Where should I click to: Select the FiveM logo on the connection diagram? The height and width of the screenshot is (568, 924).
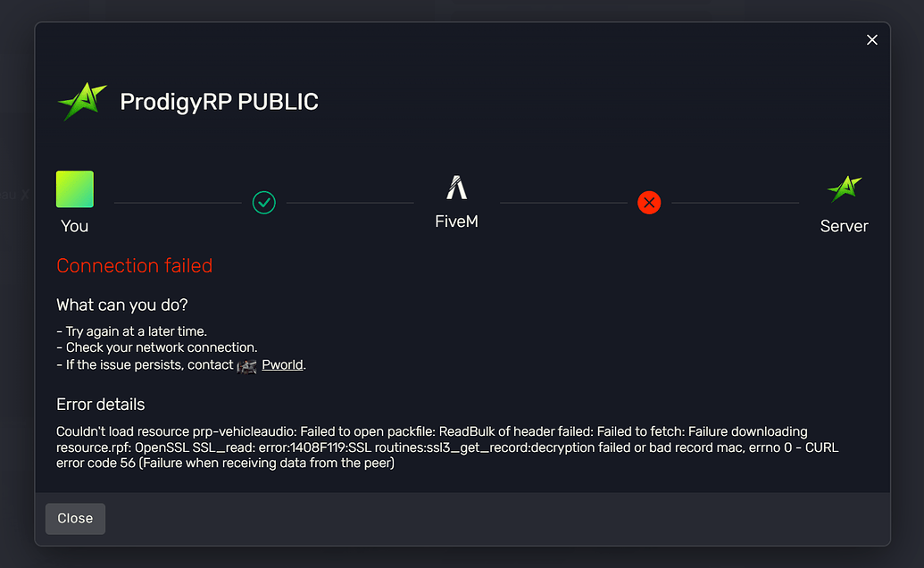(x=456, y=186)
